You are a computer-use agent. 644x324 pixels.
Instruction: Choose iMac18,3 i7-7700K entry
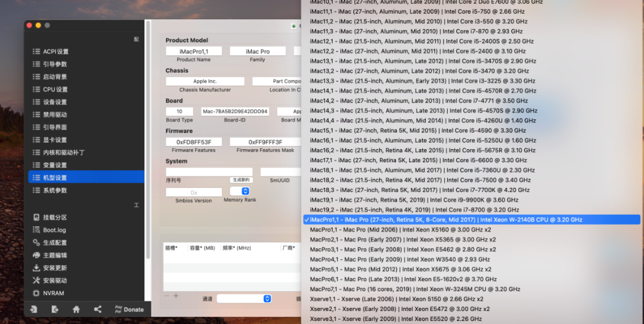(x=472, y=190)
